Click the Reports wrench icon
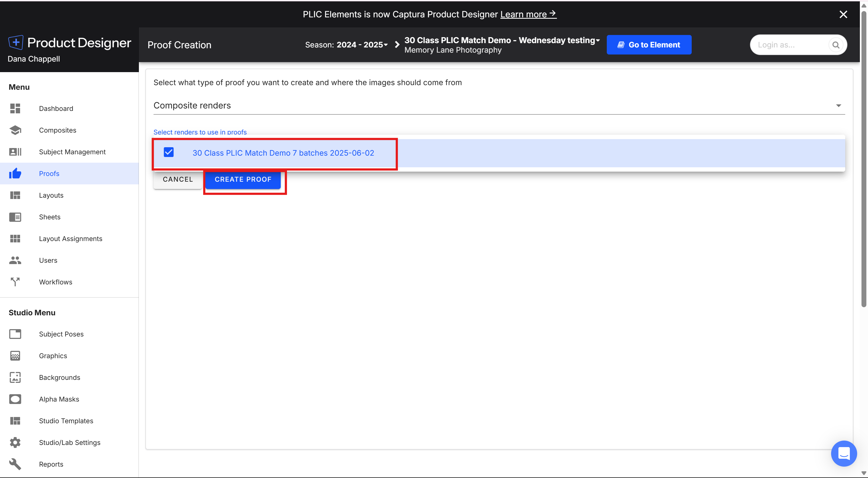 tap(15, 464)
